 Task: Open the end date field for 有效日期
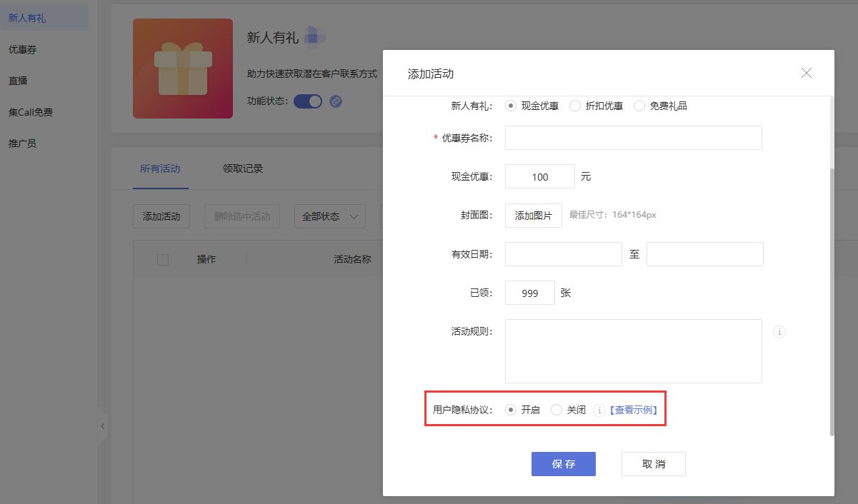tap(705, 254)
